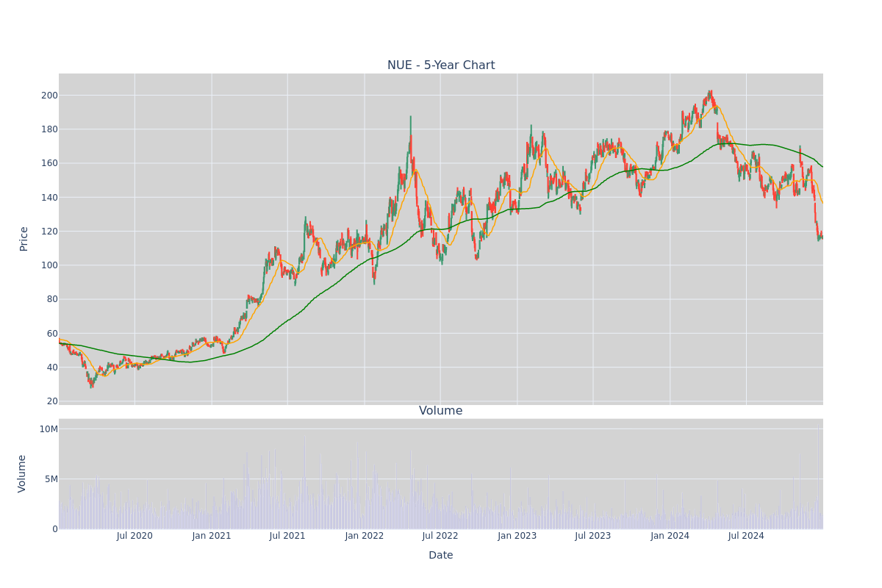Screen dimensions: 882x588
Task: Click the "Jul 2022" date tick label
Action: point(440,536)
